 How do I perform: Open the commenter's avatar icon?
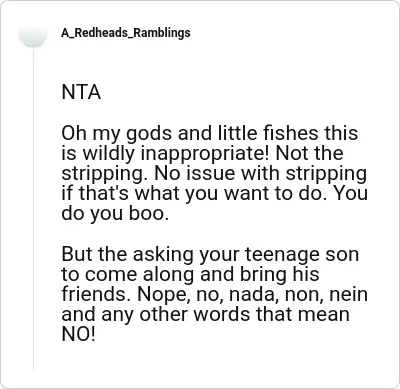coord(33,37)
